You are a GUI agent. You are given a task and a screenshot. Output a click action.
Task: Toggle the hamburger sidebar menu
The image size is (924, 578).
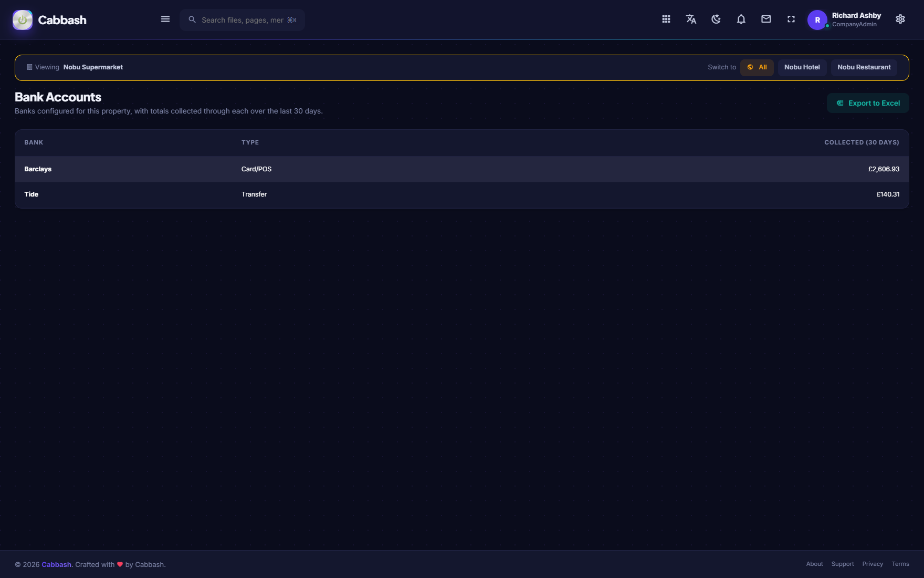point(165,19)
